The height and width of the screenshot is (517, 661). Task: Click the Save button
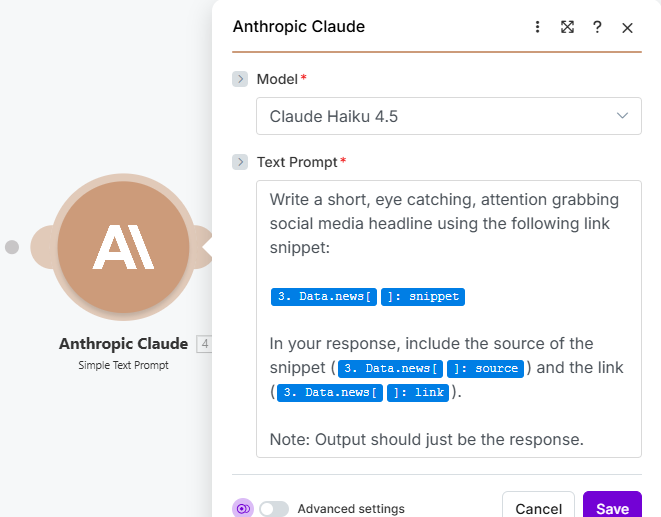pyautogui.click(x=612, y=506)
